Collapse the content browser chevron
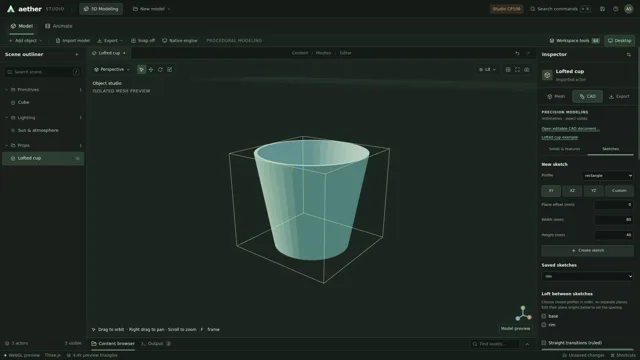640x360 pixels. 527,344
